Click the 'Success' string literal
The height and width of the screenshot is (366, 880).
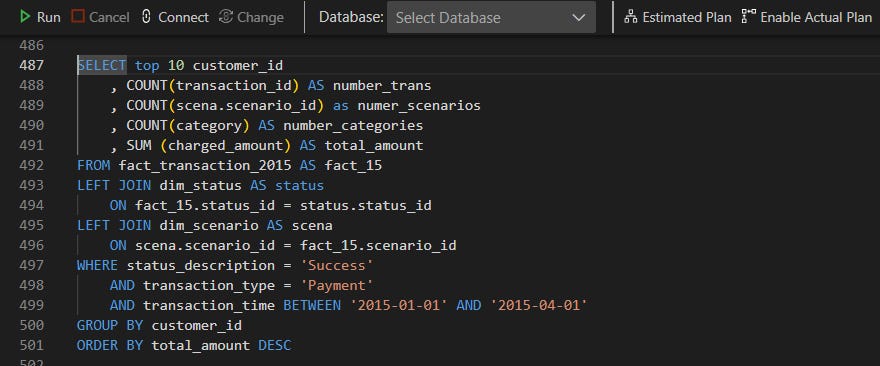(x=337, y=266)
